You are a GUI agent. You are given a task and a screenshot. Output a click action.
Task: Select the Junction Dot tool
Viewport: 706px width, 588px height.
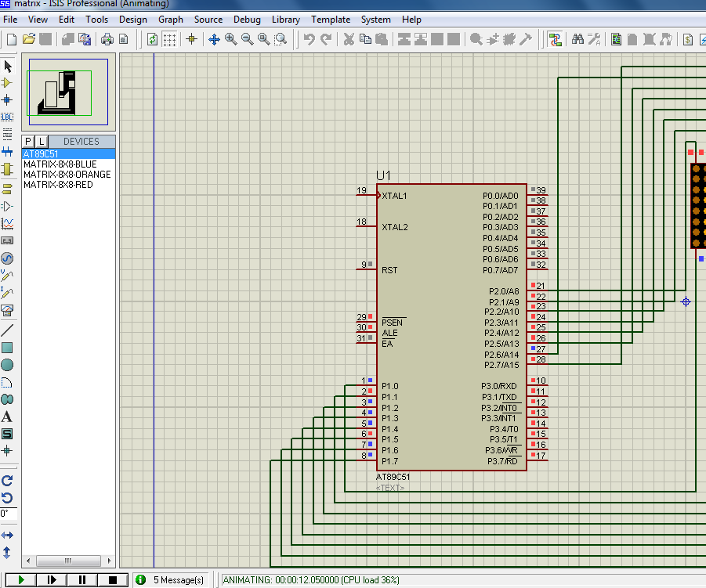[x=7, y=100]
